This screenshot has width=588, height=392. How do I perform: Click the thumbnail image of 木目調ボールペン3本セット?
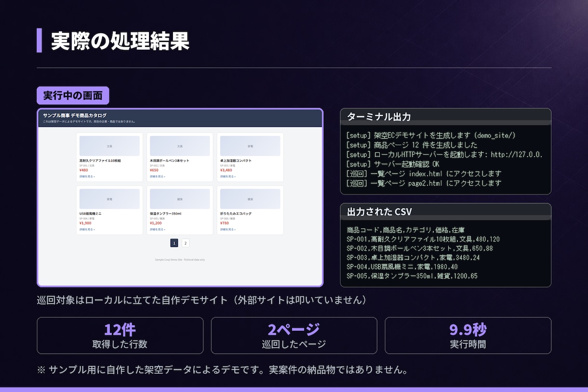180,146
